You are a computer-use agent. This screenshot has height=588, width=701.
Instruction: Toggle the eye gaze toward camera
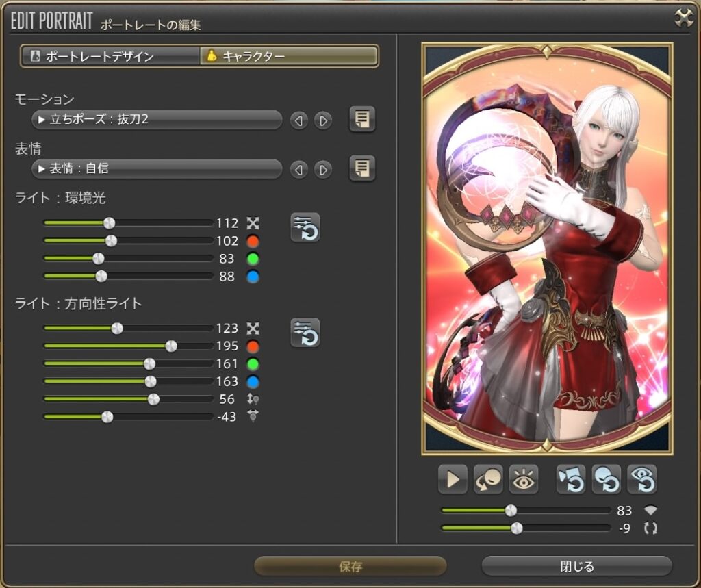(x=524, y=479)
